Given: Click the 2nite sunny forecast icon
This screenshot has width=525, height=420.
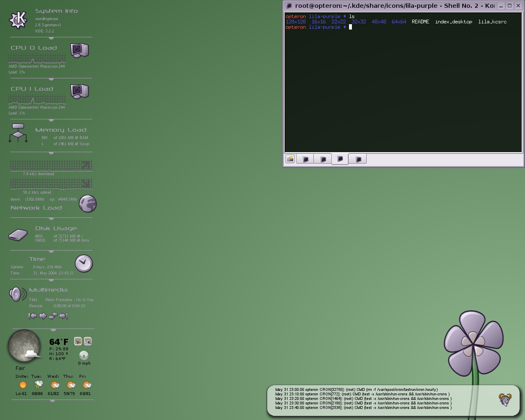Looking at the screenshot, I should [23, 385].
